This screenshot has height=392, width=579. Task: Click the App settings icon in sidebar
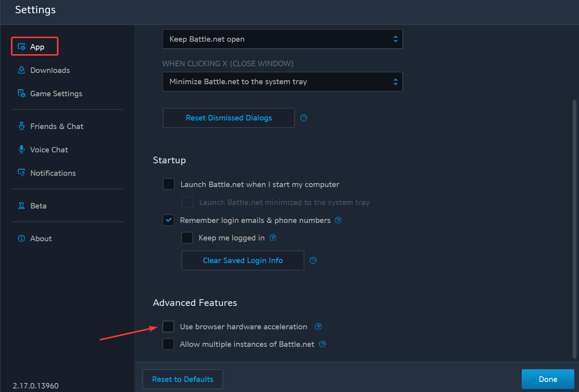click(22, 47)
